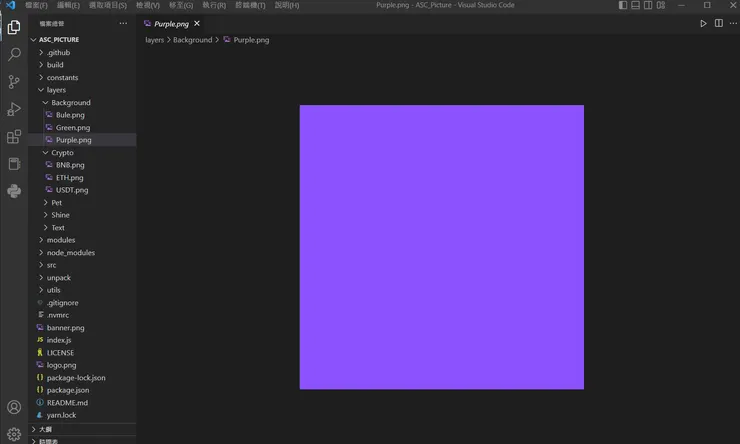Expand the .github folder
Viewport: 740px width, 444px height.
pos(82,52)
